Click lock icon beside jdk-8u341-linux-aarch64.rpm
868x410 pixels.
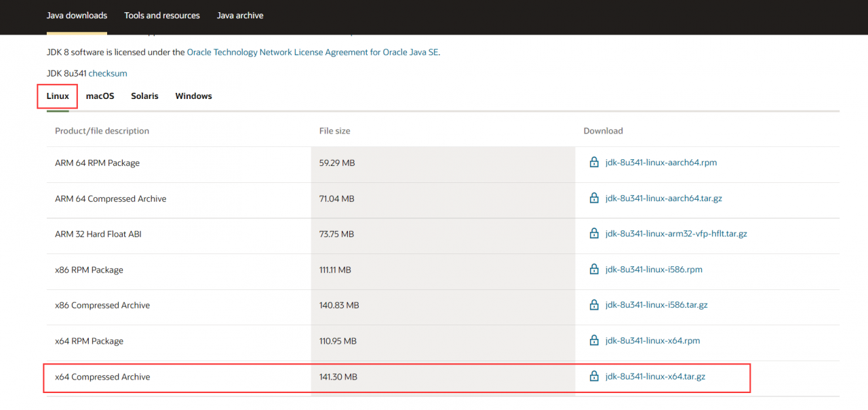click(594, 163)
